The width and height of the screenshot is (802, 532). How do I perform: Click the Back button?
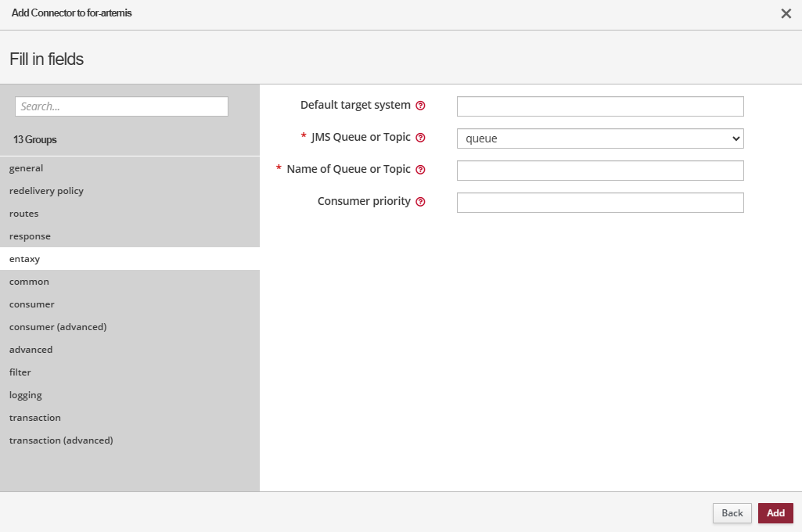click(x=732, y=513)
